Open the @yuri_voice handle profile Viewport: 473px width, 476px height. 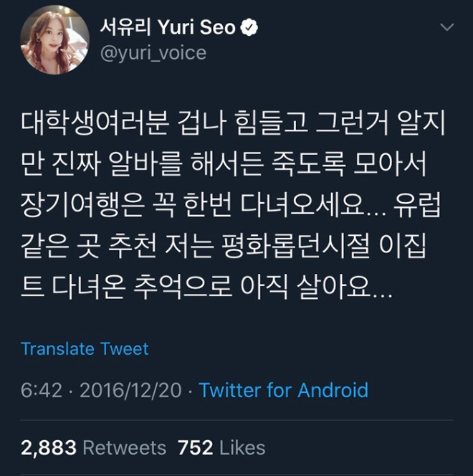153,53
